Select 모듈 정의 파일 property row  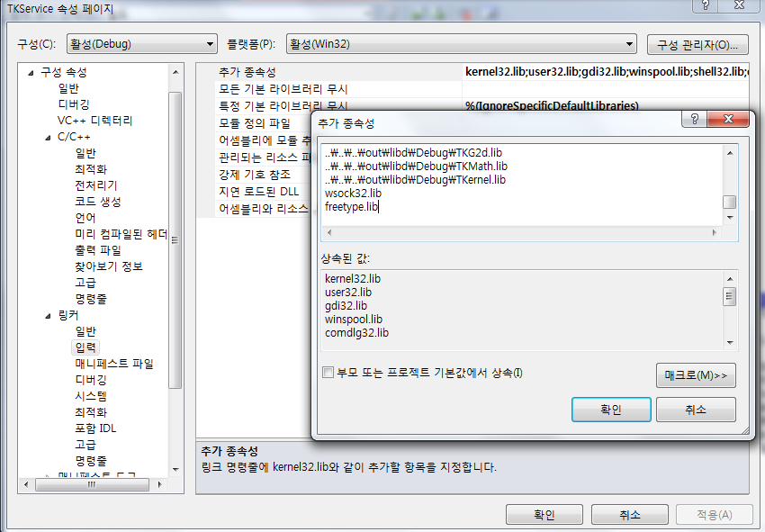tap(264, 123)
